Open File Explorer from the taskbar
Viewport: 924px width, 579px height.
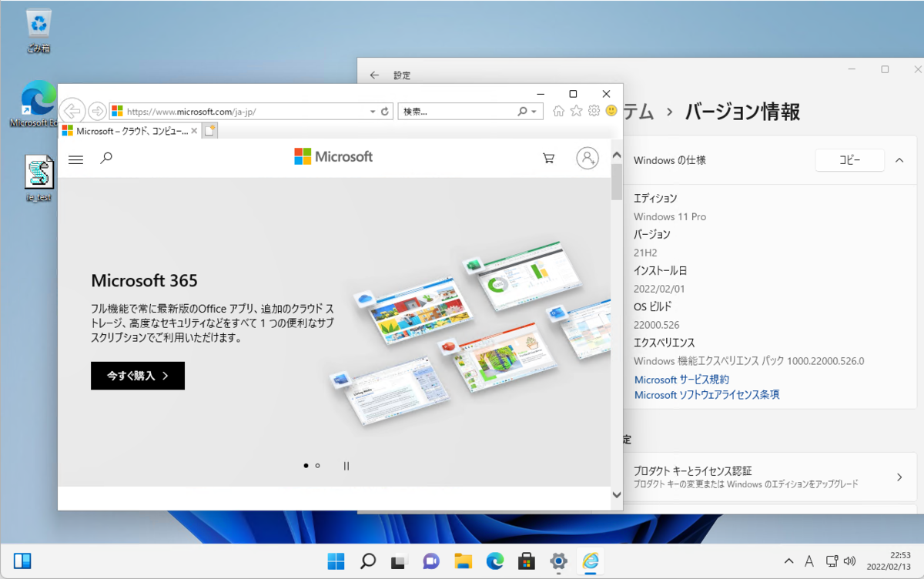[463, 561]
